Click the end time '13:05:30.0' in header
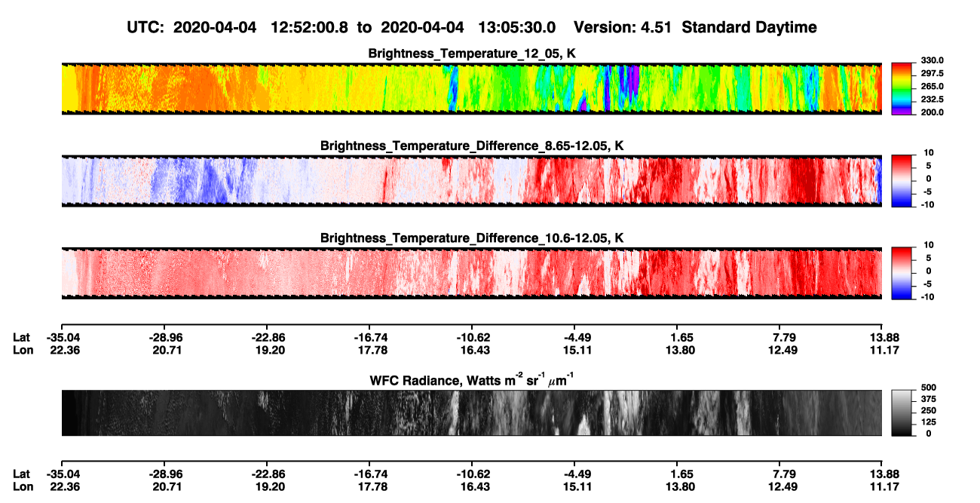 pyautogui.click(x=517, y=27)
